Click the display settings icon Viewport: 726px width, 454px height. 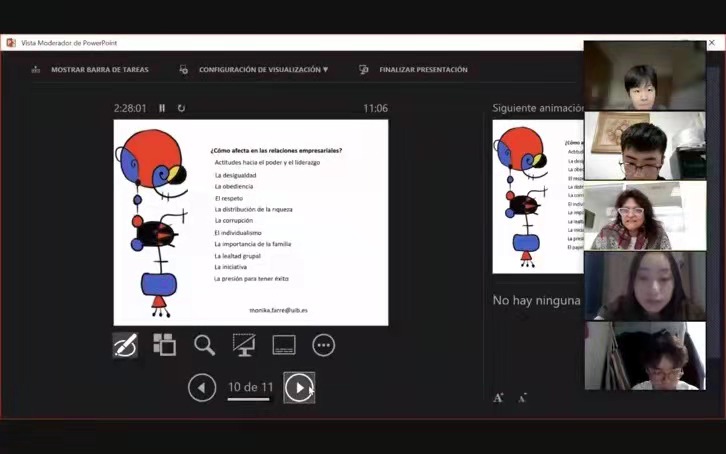pos(184,69)
